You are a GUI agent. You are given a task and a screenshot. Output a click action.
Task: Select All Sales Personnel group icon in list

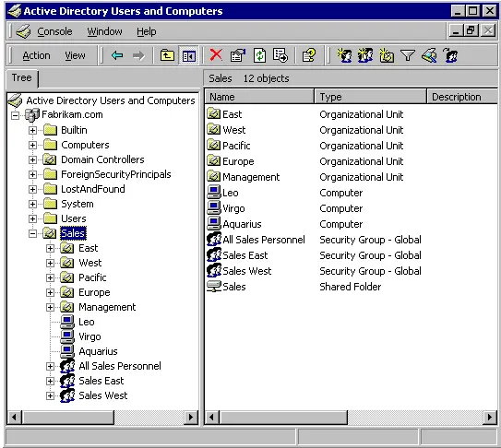214,239
